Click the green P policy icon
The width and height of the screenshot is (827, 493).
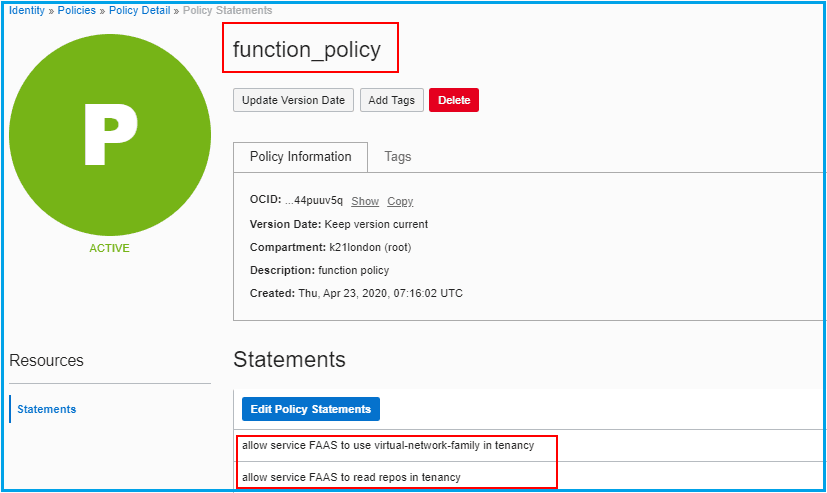point(110,135)
